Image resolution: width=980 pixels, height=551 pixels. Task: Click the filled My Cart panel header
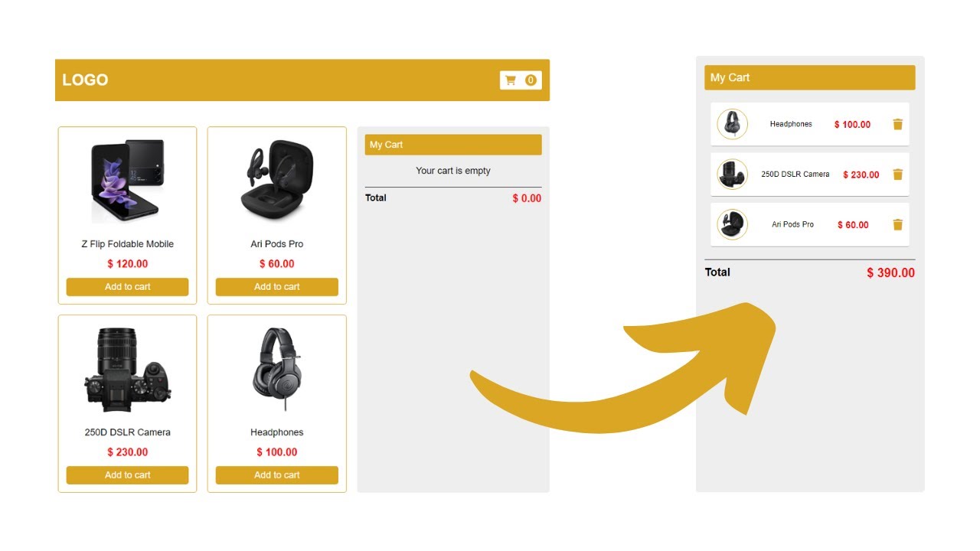pos(810,77)
